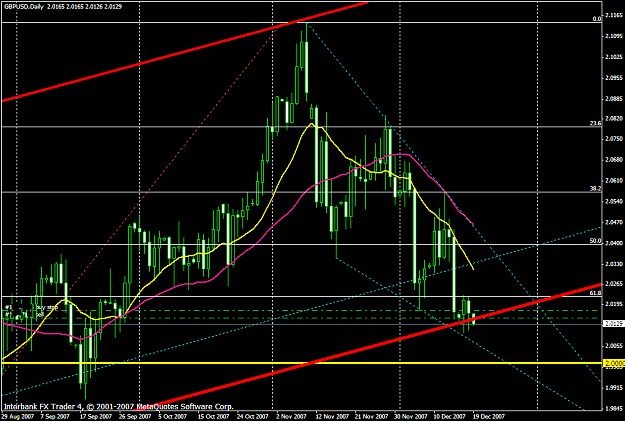The height and width of the screenshot is (421, 625).
Task: Select the Fibonacci 50.0 level label
Action: 596,241
